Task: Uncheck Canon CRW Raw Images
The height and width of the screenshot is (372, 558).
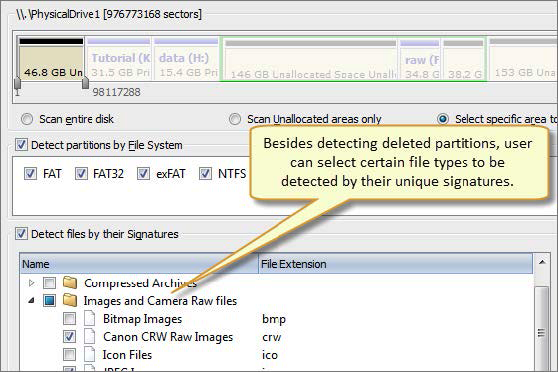Action: tap(69, 336)
